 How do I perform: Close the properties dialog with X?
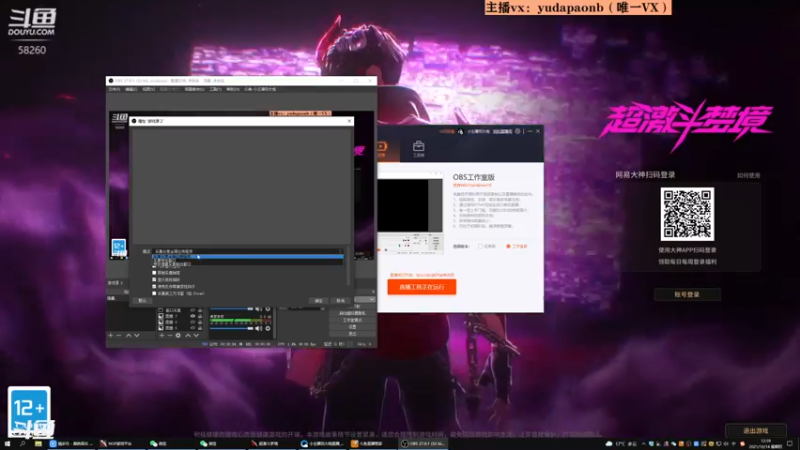click(x=349, y=121)
